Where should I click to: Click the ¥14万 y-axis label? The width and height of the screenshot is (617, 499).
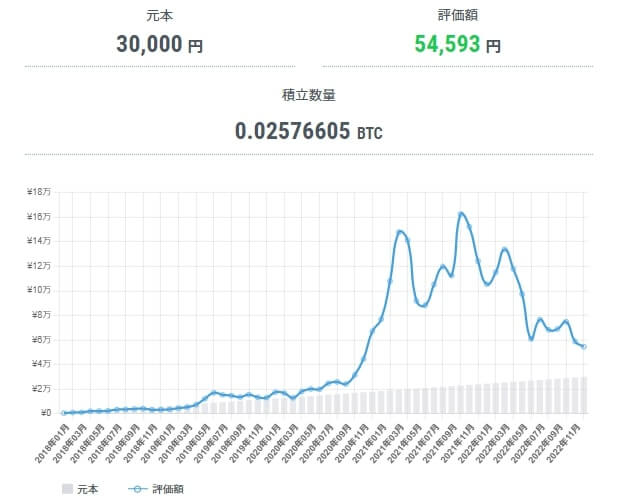[39, 241]
